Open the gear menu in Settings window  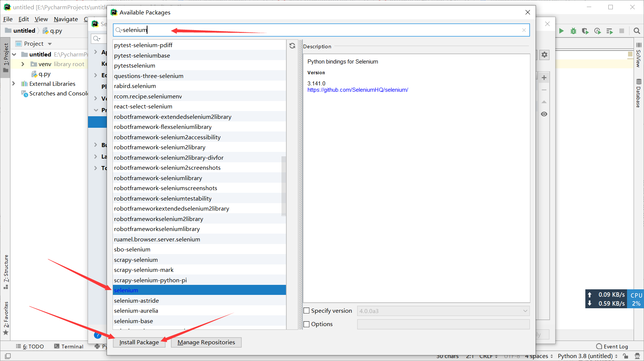(x=544, y=55)
